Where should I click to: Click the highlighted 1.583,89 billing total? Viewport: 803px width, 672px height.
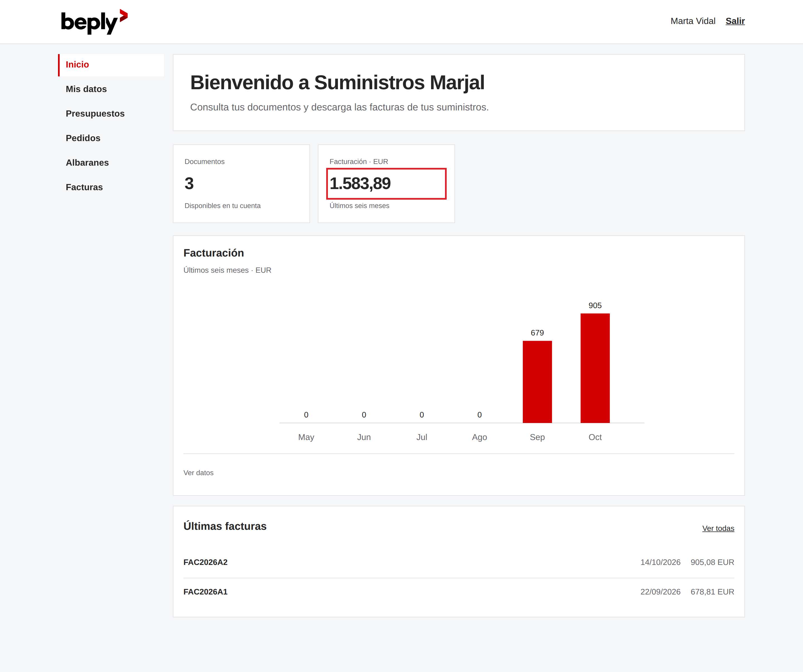pos(386,183)
